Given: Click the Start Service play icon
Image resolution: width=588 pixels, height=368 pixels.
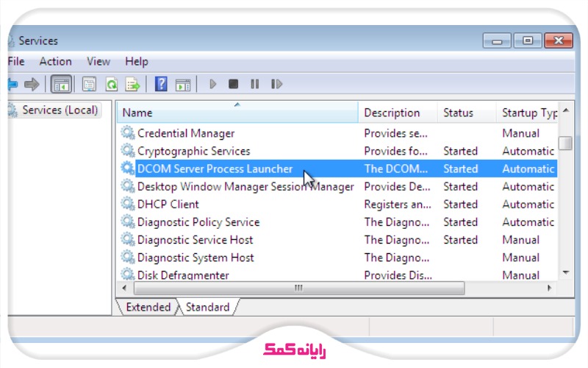Looking at the screenshot, I should coord(213,85).
